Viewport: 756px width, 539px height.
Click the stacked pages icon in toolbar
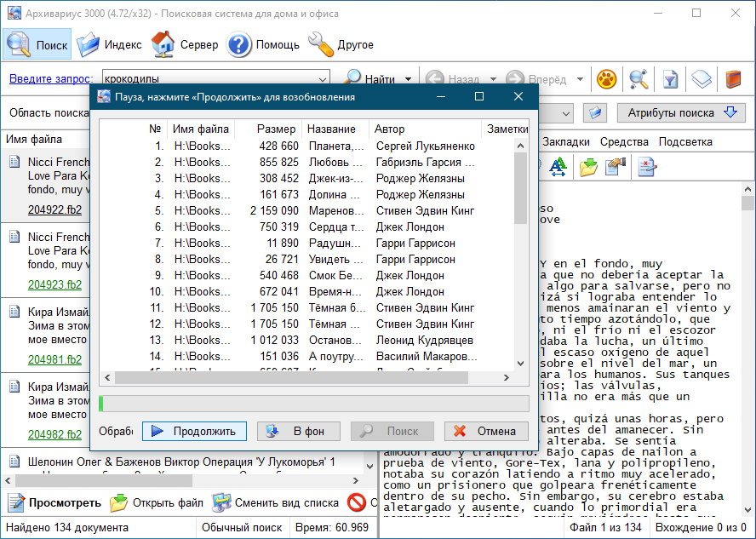pyautogui.click(x=701, y=79)
